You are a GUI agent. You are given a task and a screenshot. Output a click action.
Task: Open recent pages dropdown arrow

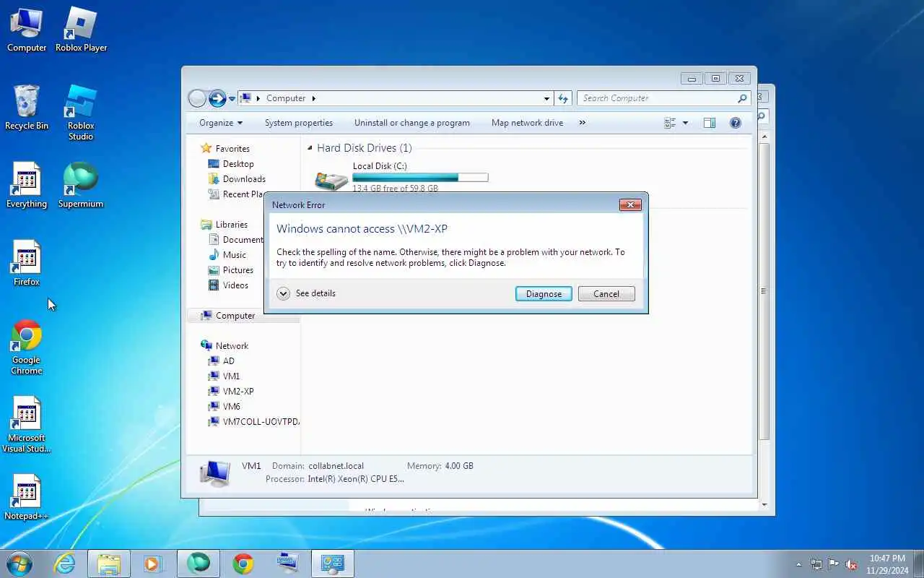tap(232, 98)
